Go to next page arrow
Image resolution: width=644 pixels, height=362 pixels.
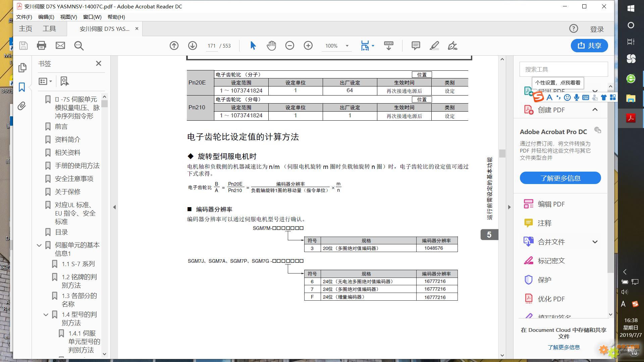click(x=193, y=46)
